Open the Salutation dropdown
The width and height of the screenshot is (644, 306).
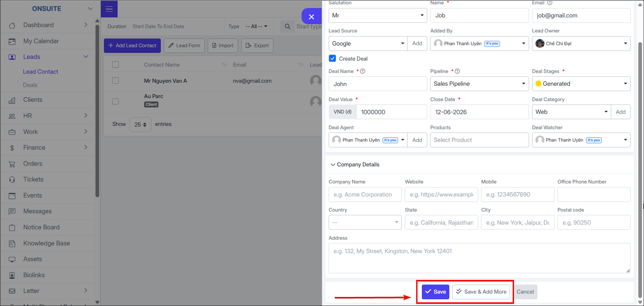(378, 15)
